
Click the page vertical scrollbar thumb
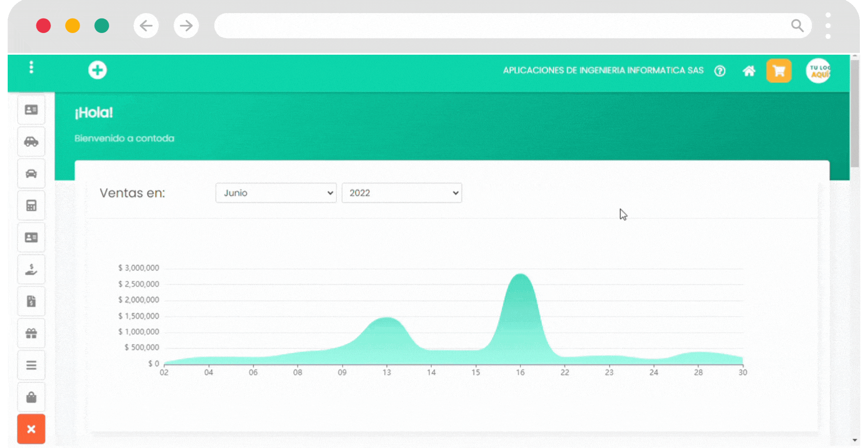click(854, 113)
